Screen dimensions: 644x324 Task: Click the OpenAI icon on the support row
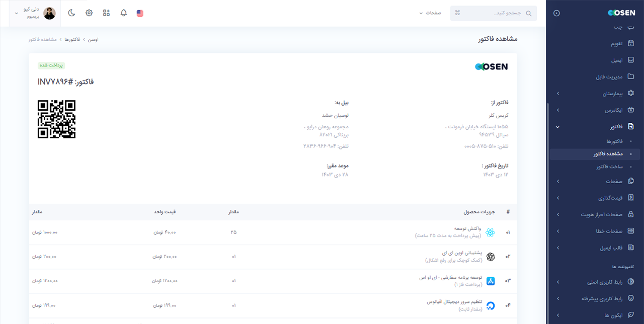click(490, 256)
